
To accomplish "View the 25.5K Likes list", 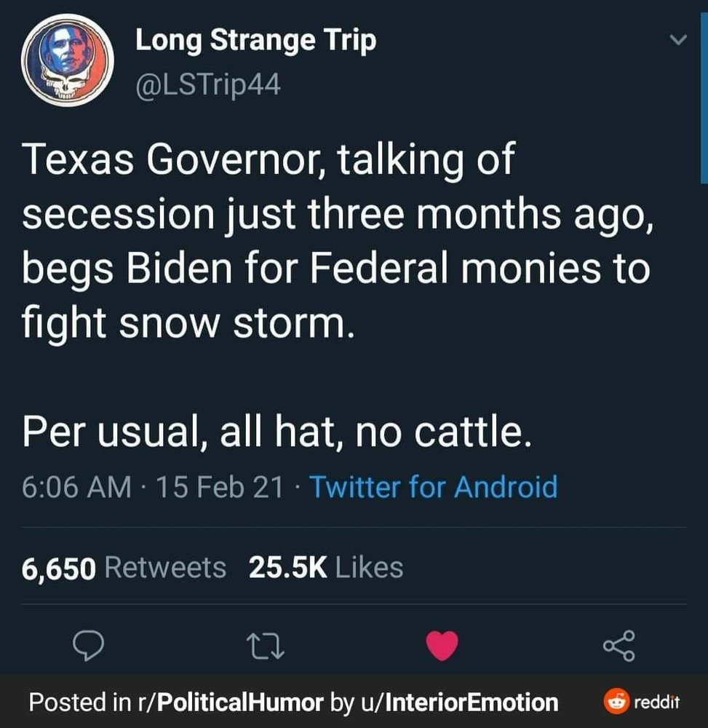I will 325,567.
